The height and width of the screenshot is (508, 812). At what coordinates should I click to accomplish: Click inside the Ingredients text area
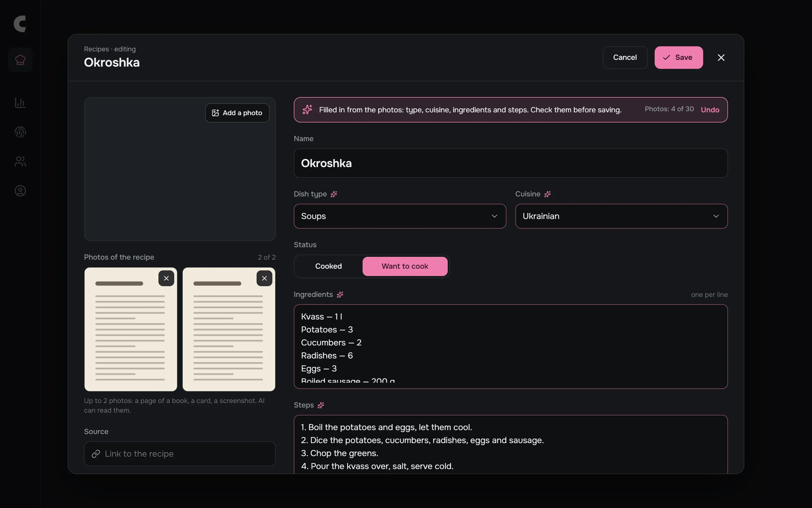click(x=511, y=347)
